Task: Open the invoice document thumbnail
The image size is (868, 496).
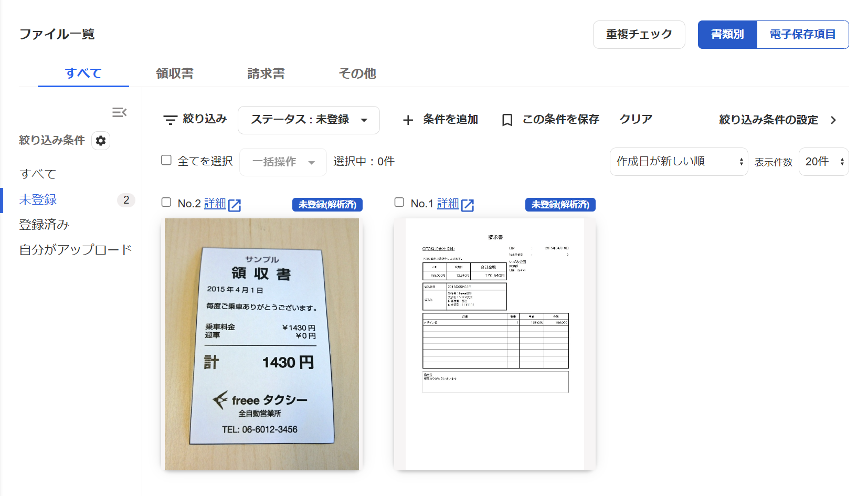Action: tap(495, 344)
